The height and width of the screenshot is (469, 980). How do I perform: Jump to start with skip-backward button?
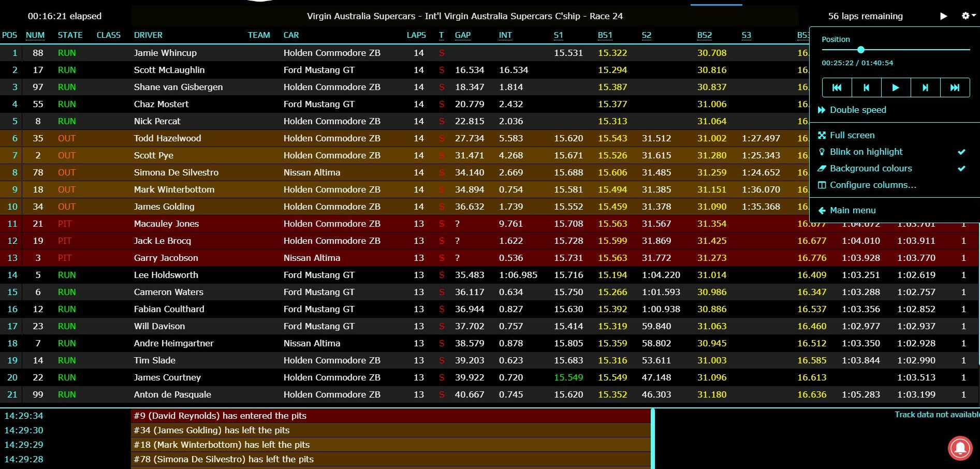(837, 87)
